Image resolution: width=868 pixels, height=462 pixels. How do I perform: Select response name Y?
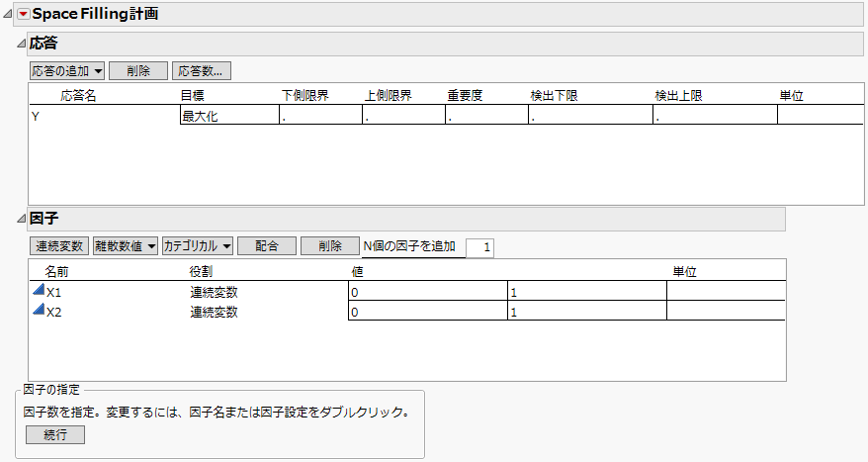pos(36,117)
